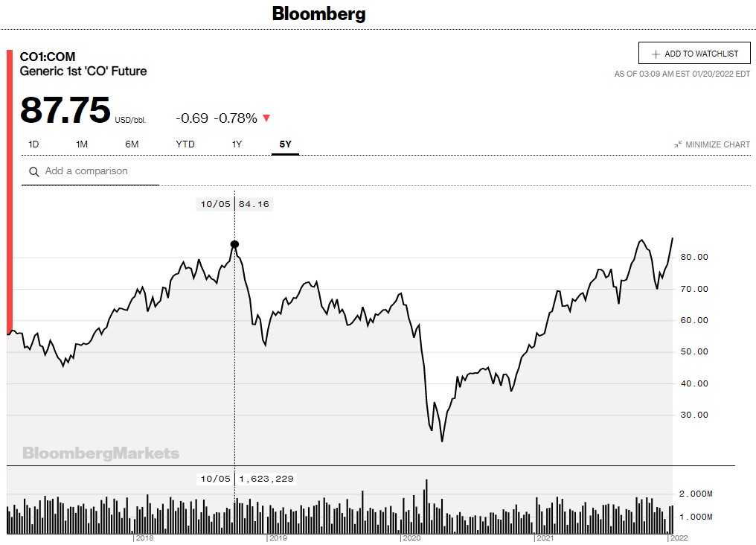Select the 1D time range tab
The image size is (756, 545).
click(33, 144)
